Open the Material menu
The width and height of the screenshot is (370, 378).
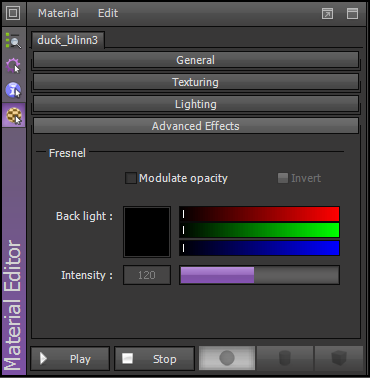[x=58, y=13]
